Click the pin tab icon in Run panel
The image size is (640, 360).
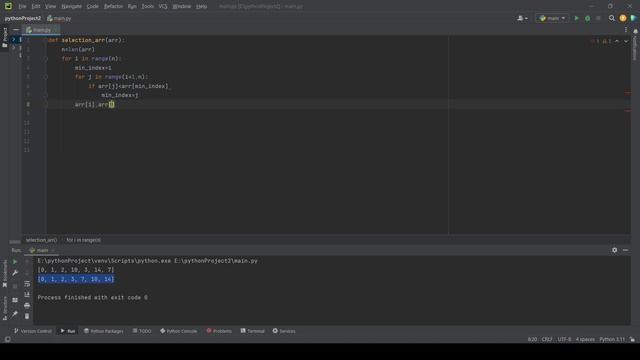coord(15,313)
